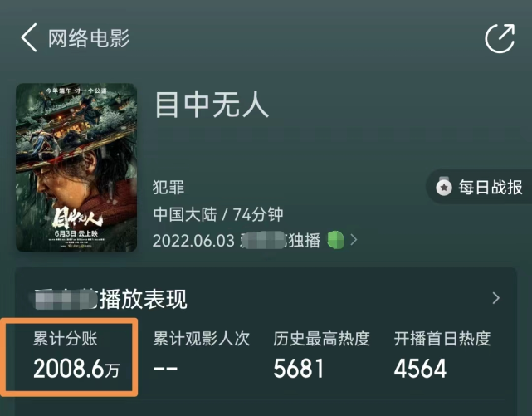Tap the 每日战报 label text
The width and height of the screenshot is (532, 416).
tap(491, 187)
